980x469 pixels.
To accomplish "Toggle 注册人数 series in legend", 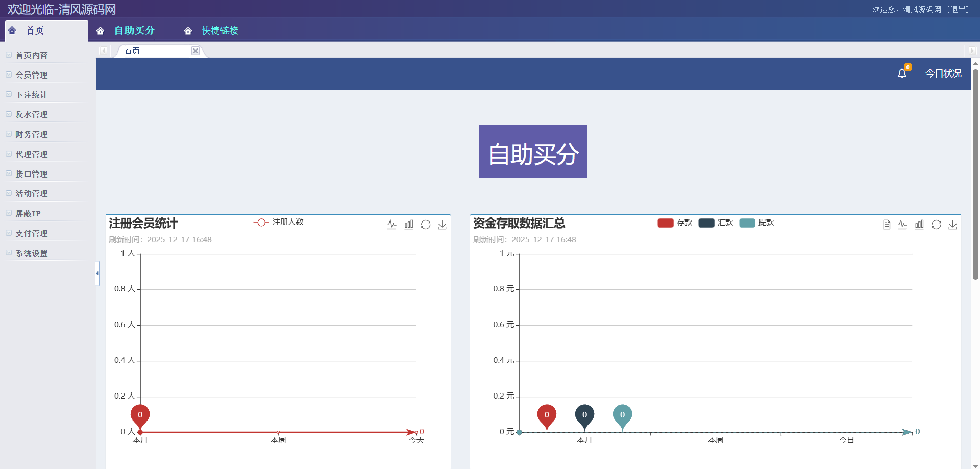I will click(278, 222).
